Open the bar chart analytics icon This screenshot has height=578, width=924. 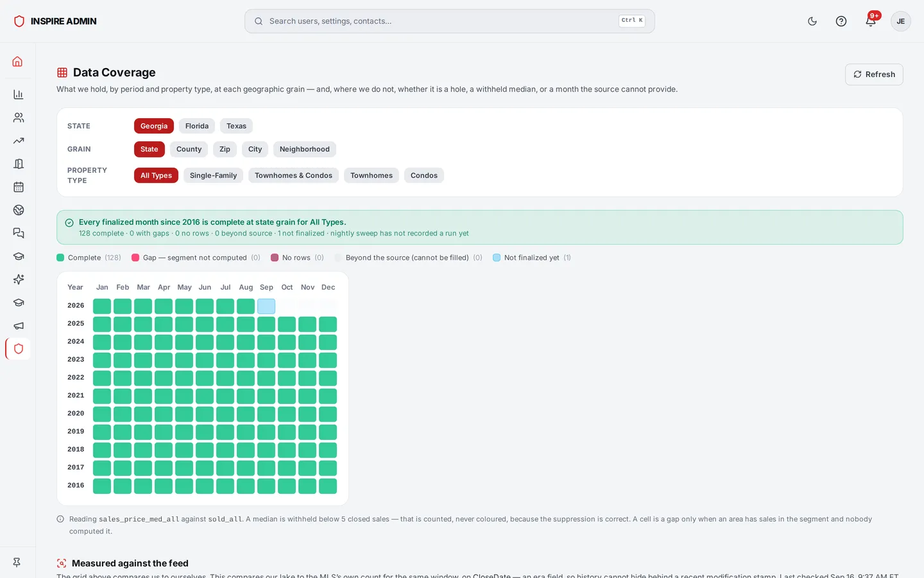point(18,94)
